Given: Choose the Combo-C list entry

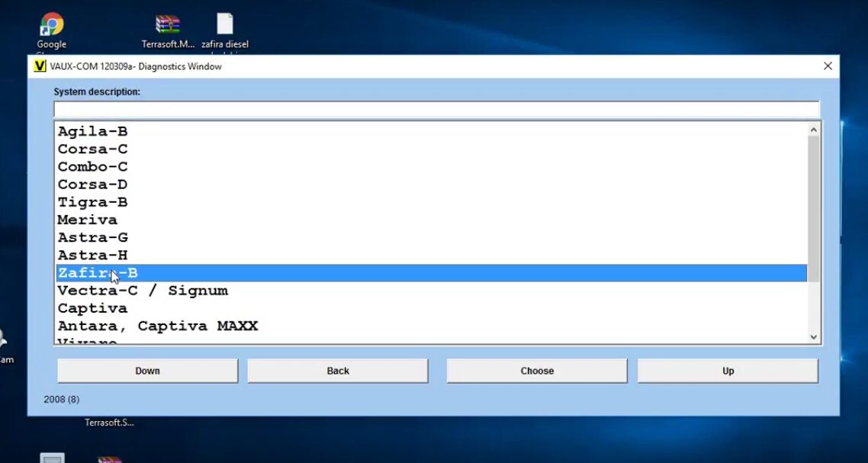Looking at the screenshot, I should (x=431, y=167).
